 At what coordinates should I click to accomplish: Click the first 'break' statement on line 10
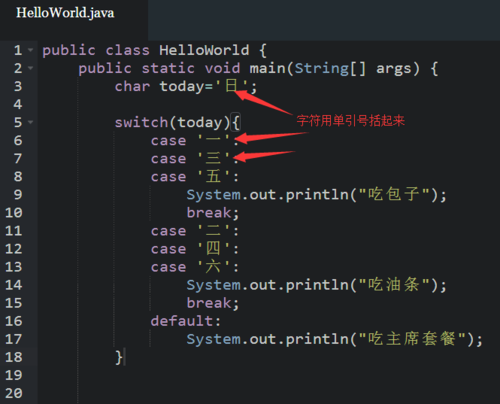coord(209,213)
